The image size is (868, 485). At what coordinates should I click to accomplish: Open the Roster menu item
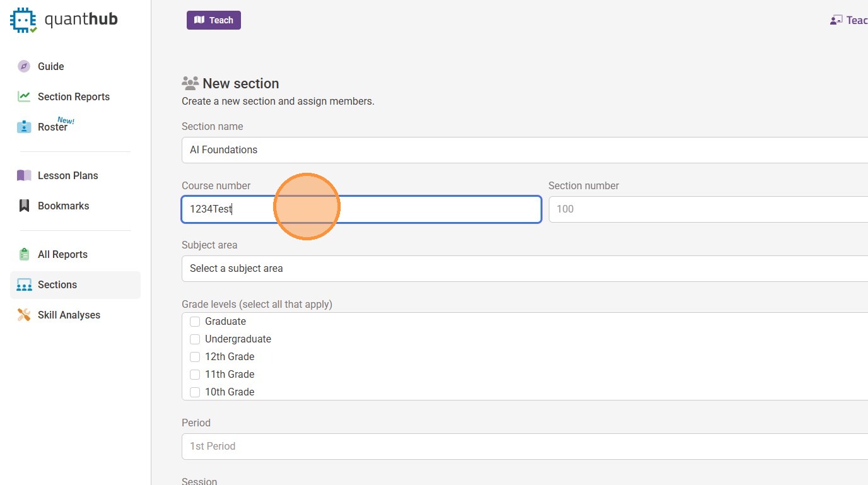52,127
